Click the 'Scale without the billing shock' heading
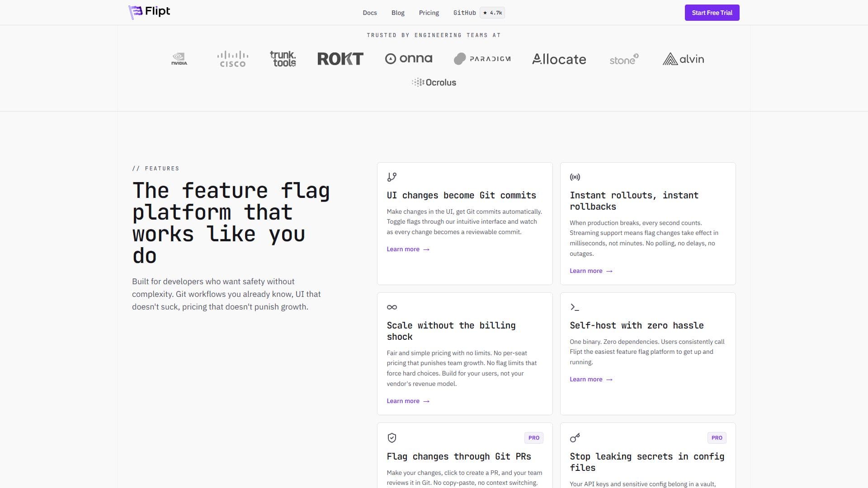868x488 pixels. (x=451, y=331)
